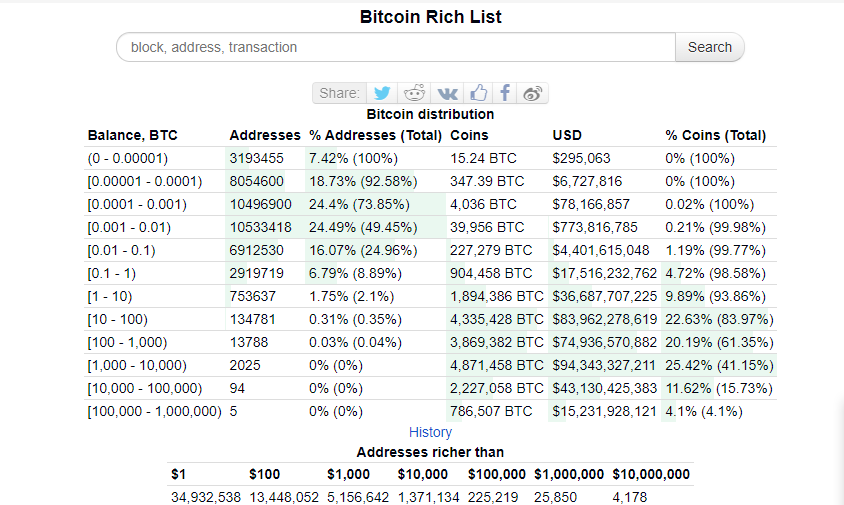Click the [100,000 - 1,000,000) balance row
This screenshot has height=505, width=844.
(154, 411)
